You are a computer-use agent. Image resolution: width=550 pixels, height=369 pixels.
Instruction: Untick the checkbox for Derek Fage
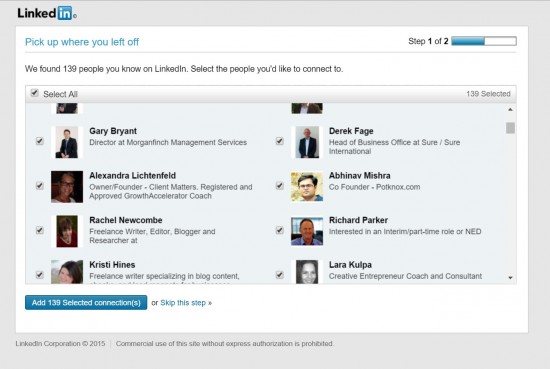tap(280, 141)
